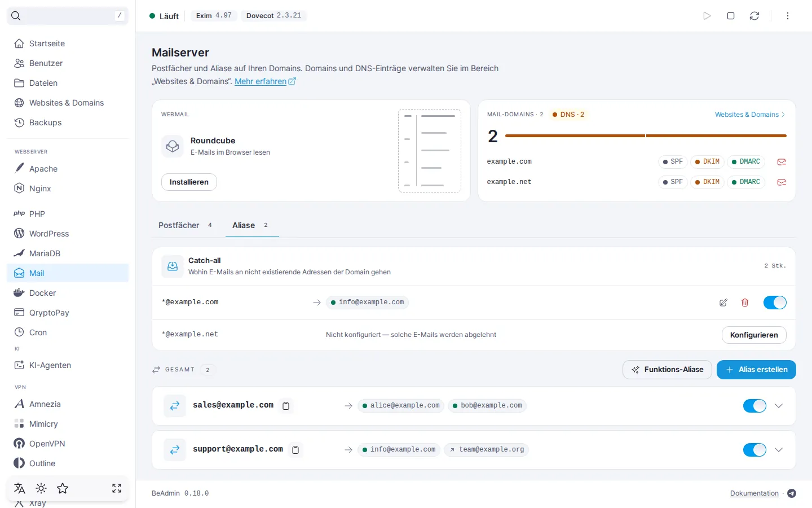
Task: Toggle light/dark theme sun icon
Action: coord(41,488)
